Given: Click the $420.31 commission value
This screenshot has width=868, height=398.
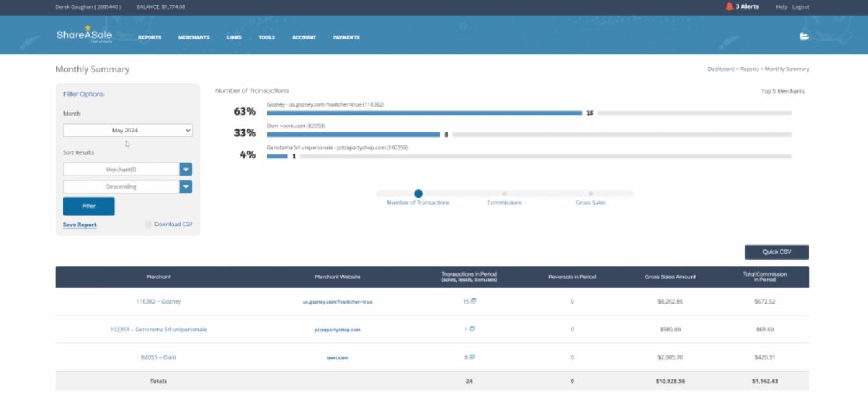Looking at the screenshot, I should 765,357.
